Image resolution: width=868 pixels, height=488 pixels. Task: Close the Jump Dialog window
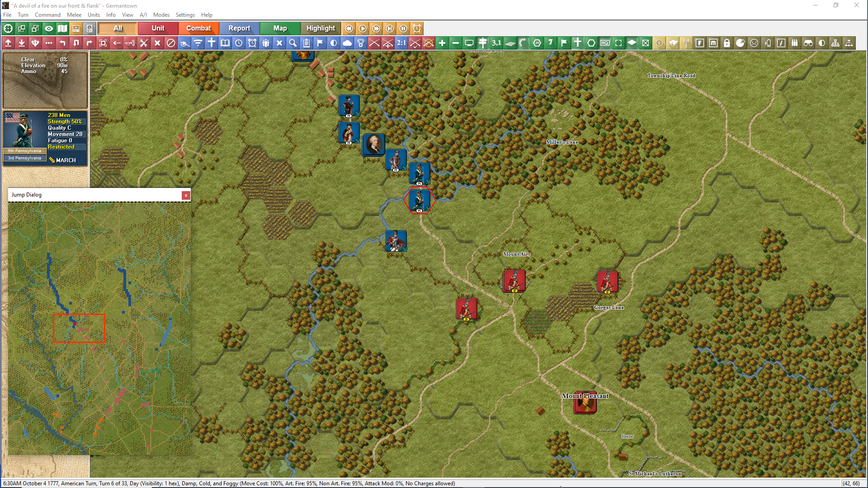(x=185, y=195)
